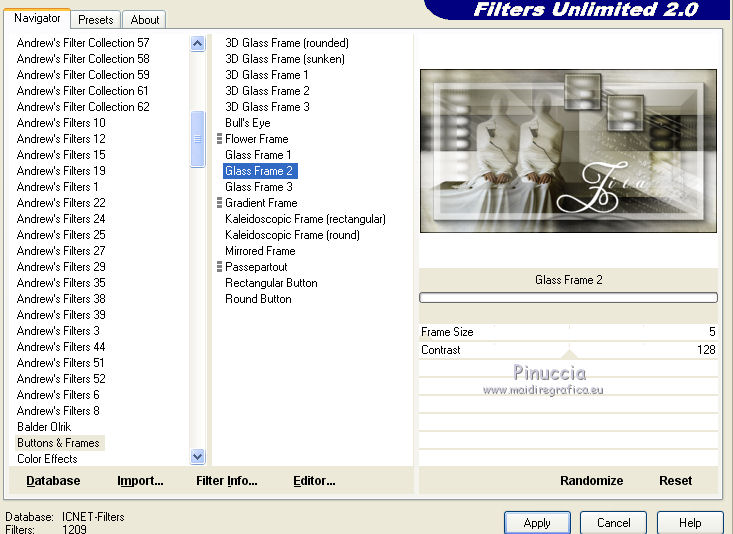Select Andrew's Filters 19
The height and width of the screenshot is (534, 733).
click(61, 171)
